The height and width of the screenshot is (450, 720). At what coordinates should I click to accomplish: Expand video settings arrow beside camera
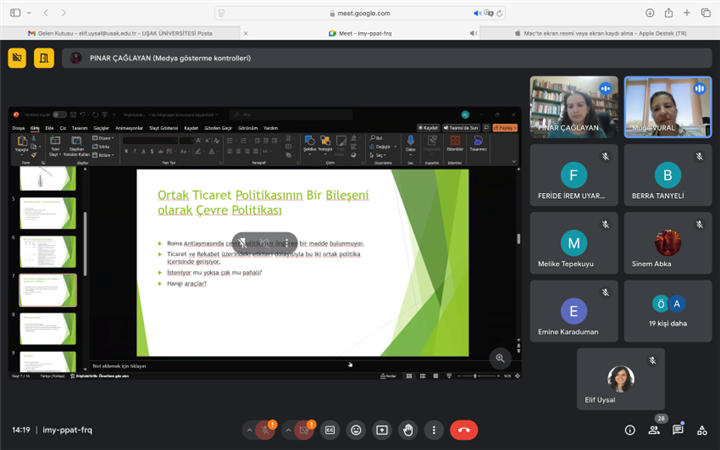[x=288, y=430]
